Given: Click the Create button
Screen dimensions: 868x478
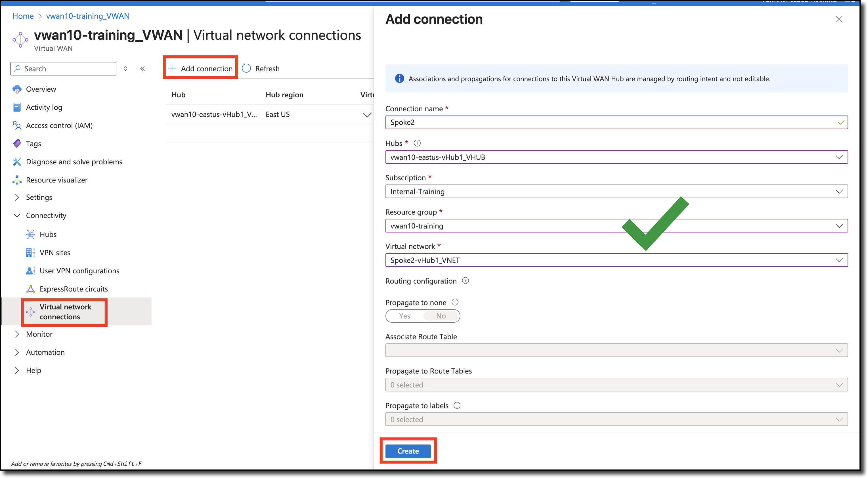Looking at the screenshot, I should pos(408,451).
